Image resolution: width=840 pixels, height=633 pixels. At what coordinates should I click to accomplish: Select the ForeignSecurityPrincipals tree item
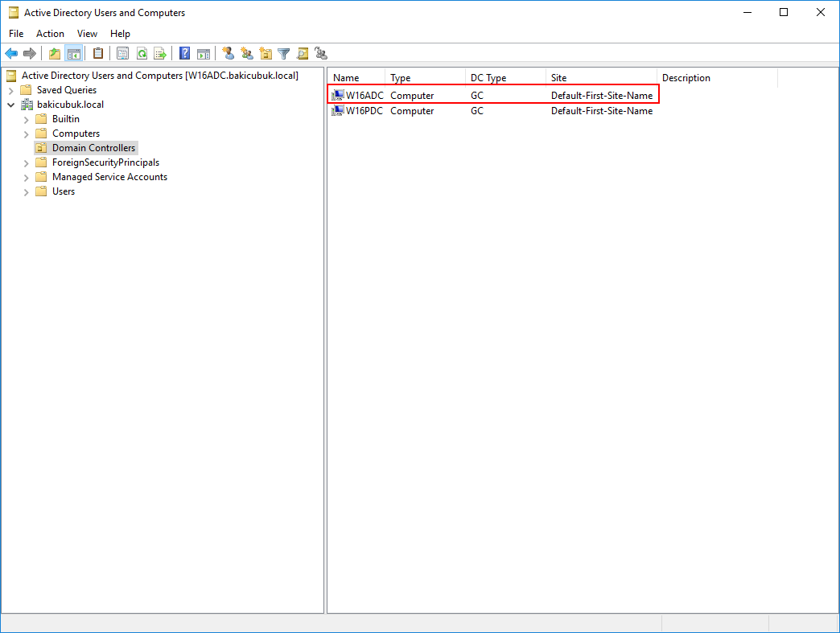pyautogui.click(x=105, y=162)
